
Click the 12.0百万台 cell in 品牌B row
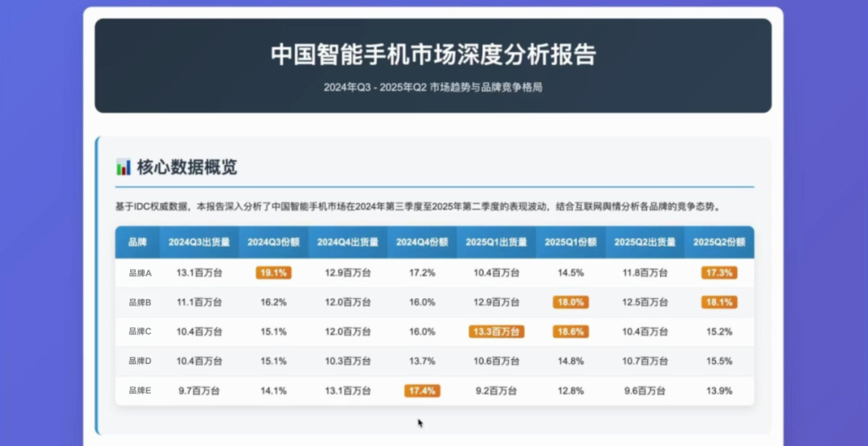348,302
